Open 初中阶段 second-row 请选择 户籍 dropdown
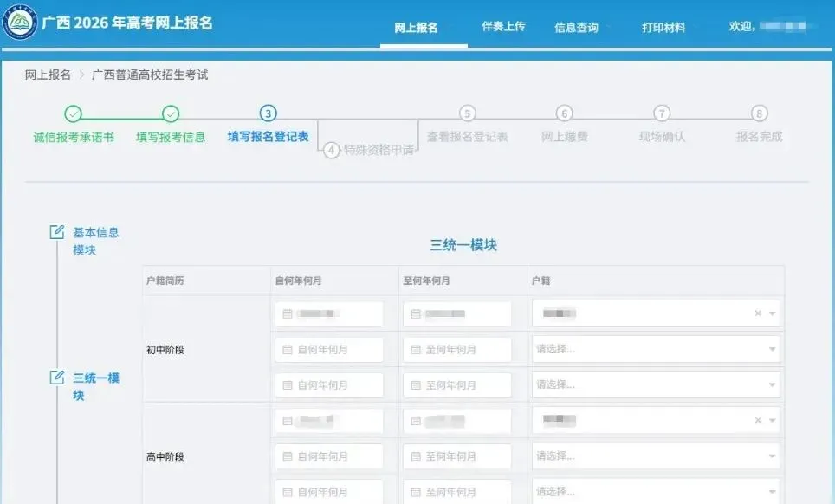835x504 pixels. click(656, 349)
